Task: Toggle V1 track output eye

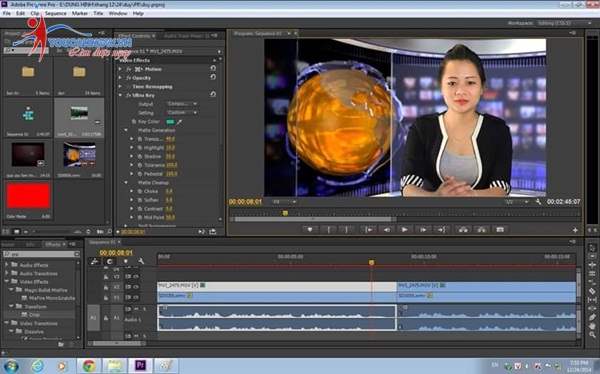Action: 135,297
